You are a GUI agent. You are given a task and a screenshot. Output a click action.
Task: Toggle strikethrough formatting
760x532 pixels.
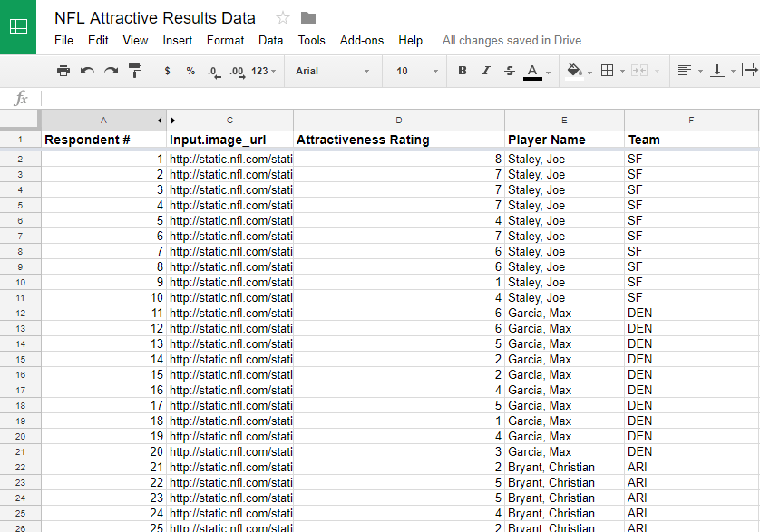(x=510, y=71)
